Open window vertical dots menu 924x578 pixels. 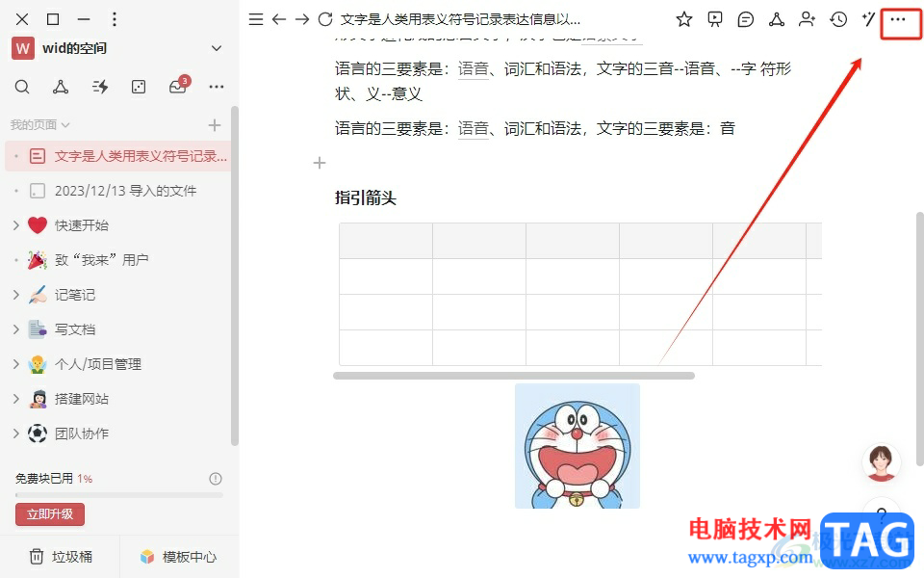pos(115,19)
